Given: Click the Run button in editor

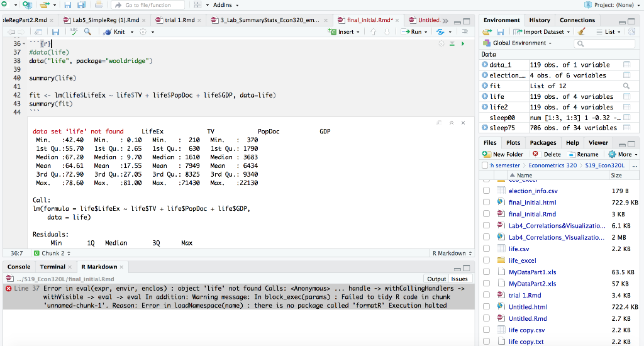Looking at the screenshot, I should pyautogui.click(x=411, y=31).
